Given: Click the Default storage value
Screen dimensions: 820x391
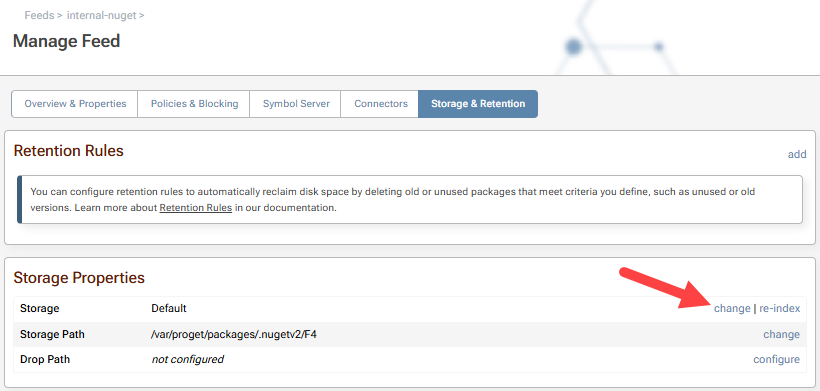Looking at the screenshot, I should click(168, 308).
